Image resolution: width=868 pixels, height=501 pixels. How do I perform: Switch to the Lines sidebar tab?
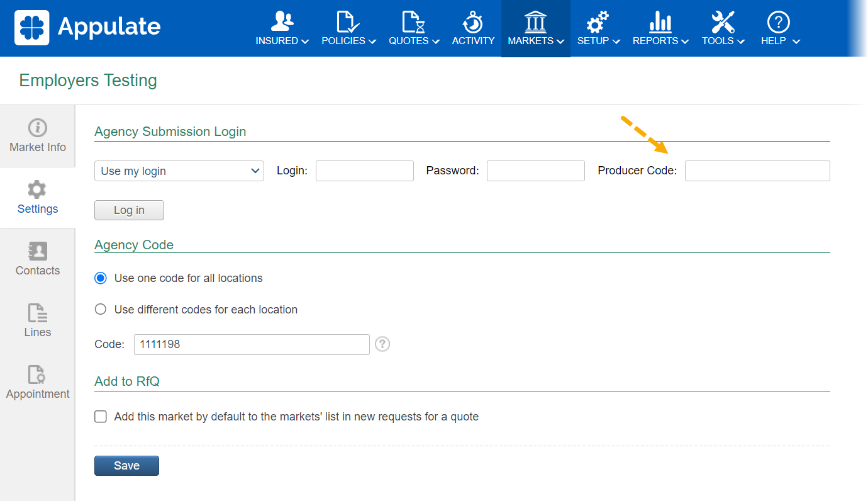[38, 321]
